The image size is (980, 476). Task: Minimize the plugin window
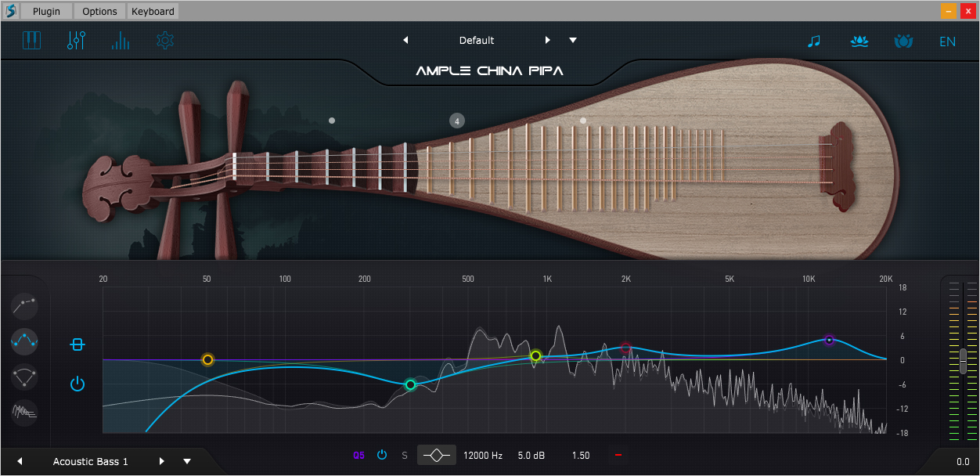click(x=949, y=11)
